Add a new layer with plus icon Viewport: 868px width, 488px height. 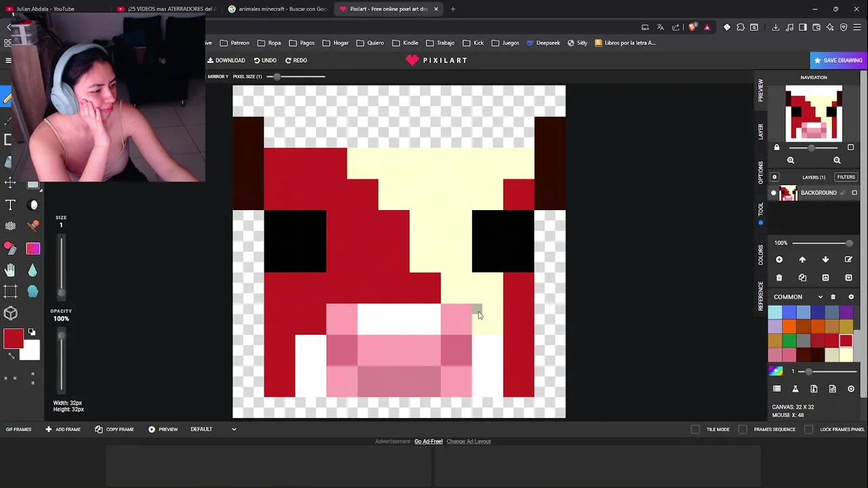(x=779, y=260)
